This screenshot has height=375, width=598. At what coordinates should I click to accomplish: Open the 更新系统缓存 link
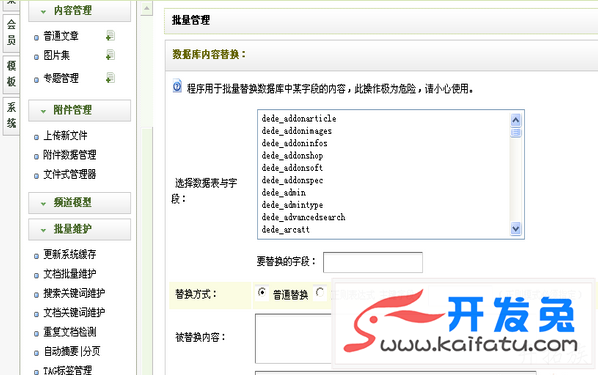click(70, 254)
